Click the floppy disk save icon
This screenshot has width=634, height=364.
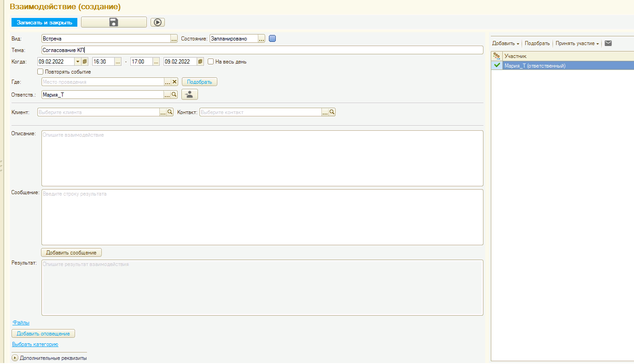click(x=114, y=22)
